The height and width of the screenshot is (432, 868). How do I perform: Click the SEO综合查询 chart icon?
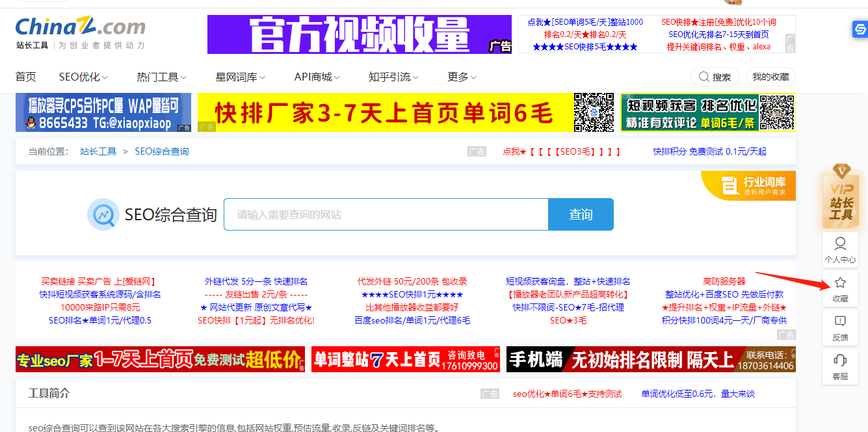point(103,214)
